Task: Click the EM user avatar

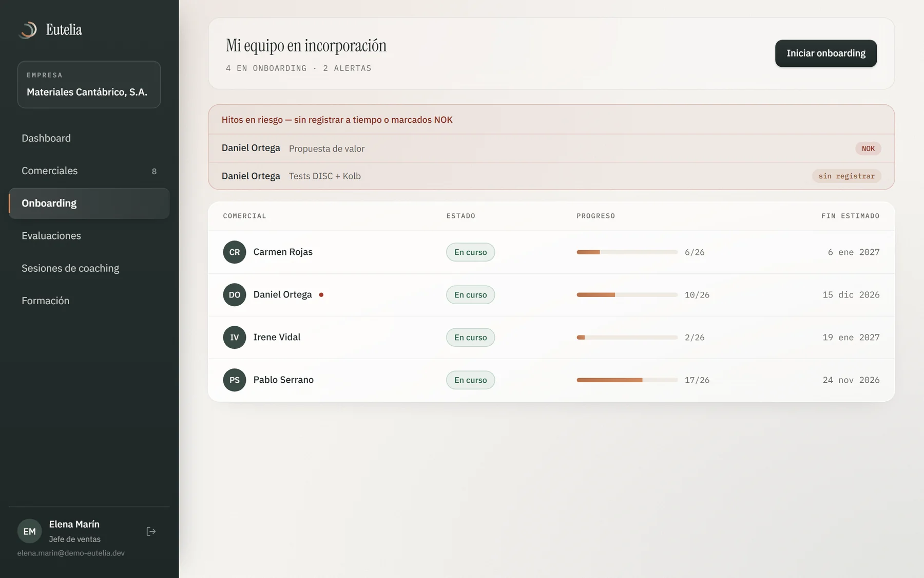Action: pos(29,531)
